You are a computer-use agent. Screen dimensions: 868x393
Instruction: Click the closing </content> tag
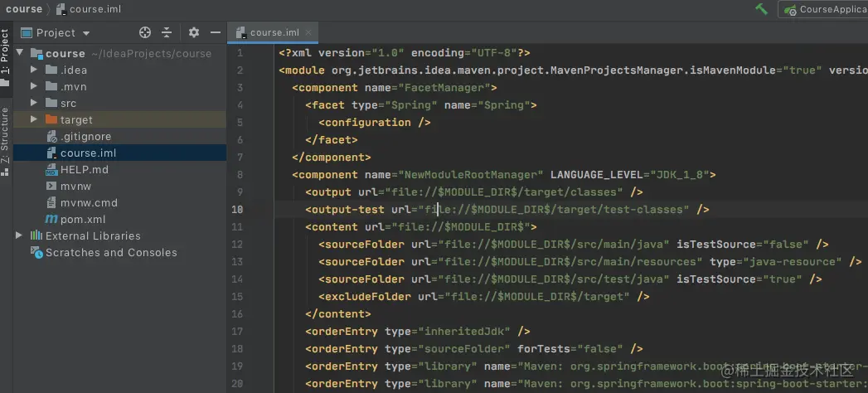[x=338, y=314]
